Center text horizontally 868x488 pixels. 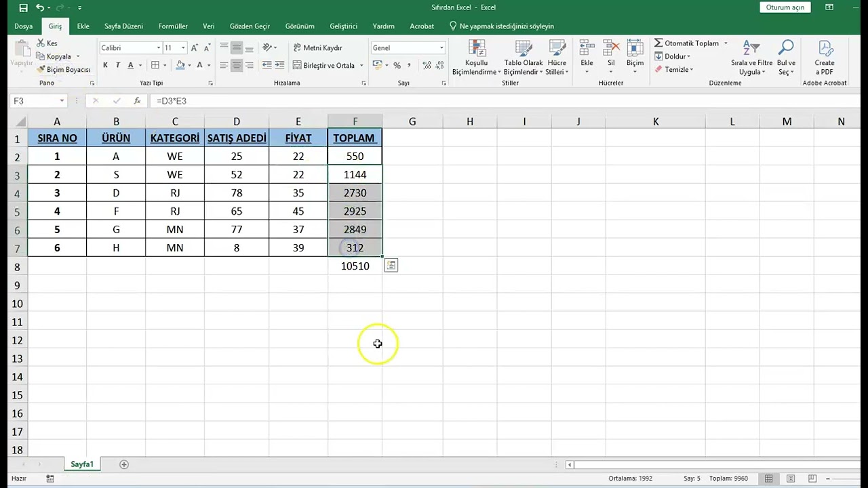[236, 65]
